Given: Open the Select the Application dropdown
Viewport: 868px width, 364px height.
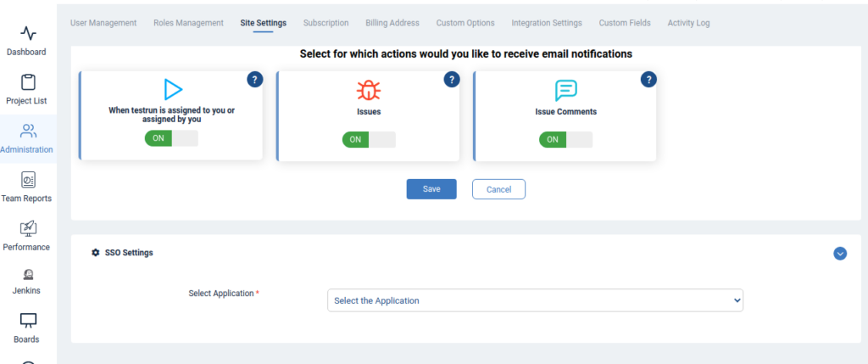Looking at the screenshot, I should click(x=535, y=300).
